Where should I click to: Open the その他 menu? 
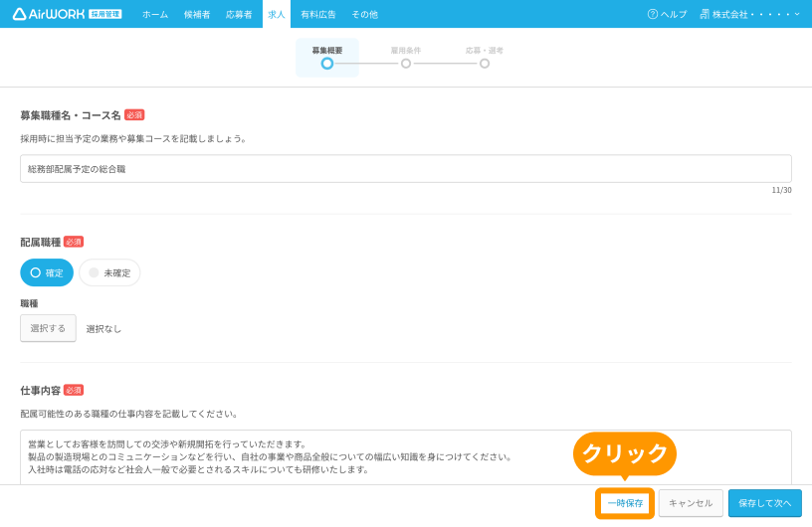coord(364,15)
